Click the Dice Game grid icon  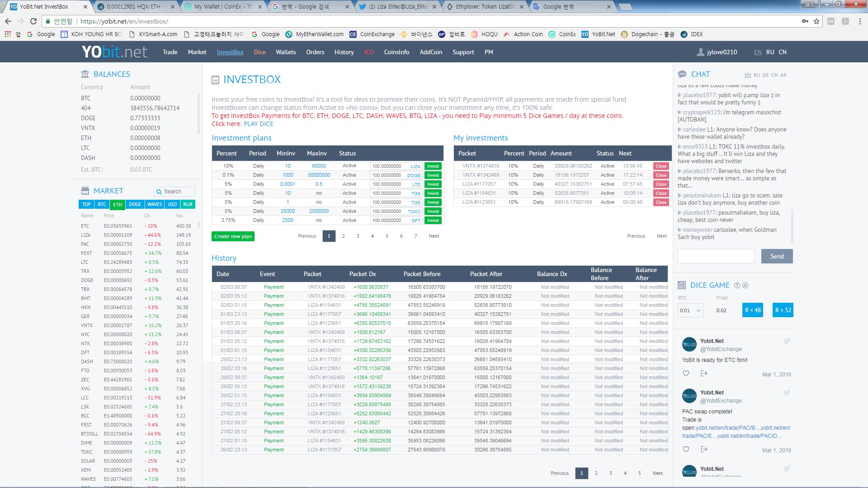pos(682,285)
